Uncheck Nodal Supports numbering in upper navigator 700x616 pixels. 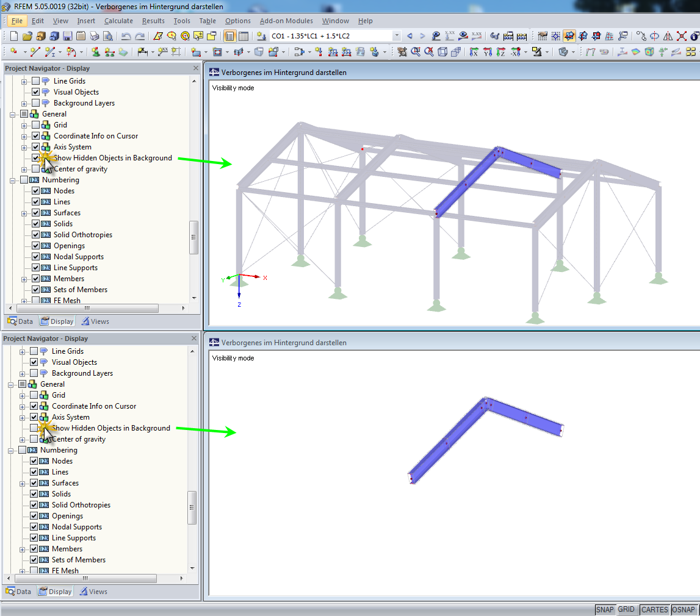(x=36, y=257)
